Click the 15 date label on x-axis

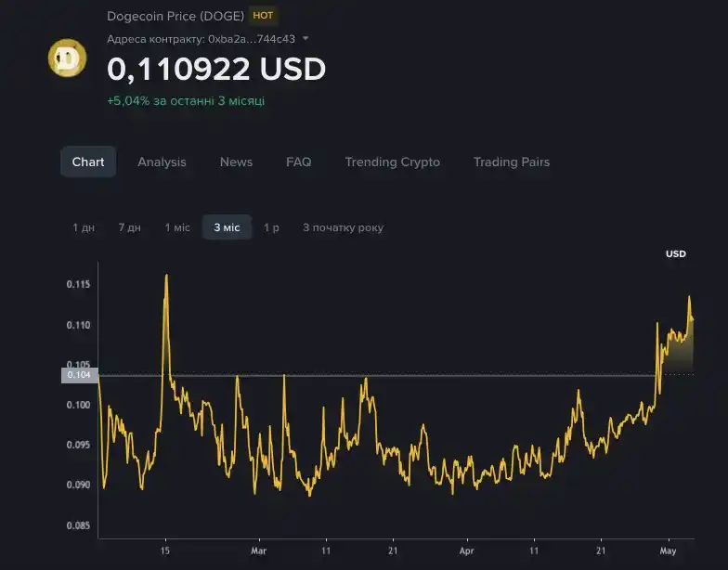click(x=165, y=551)
